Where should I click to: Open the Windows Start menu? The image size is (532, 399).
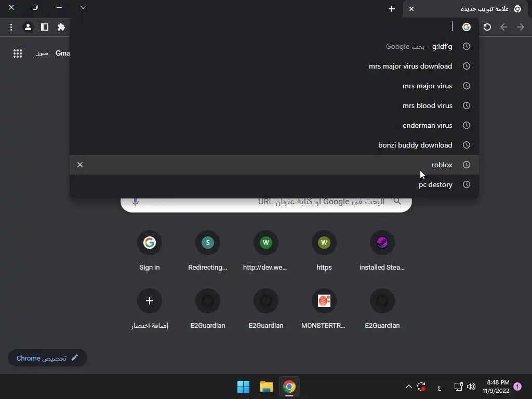(x=243, y=387)
